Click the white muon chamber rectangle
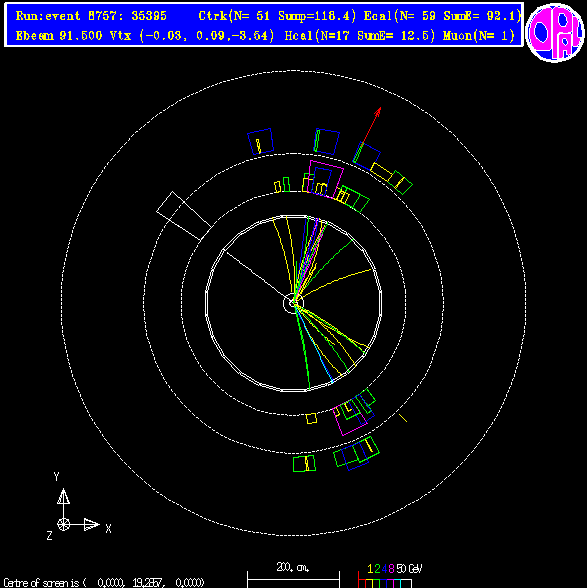The width and height of the screenshot is (587, 588). pyautogui.click(x=183, y=216)
